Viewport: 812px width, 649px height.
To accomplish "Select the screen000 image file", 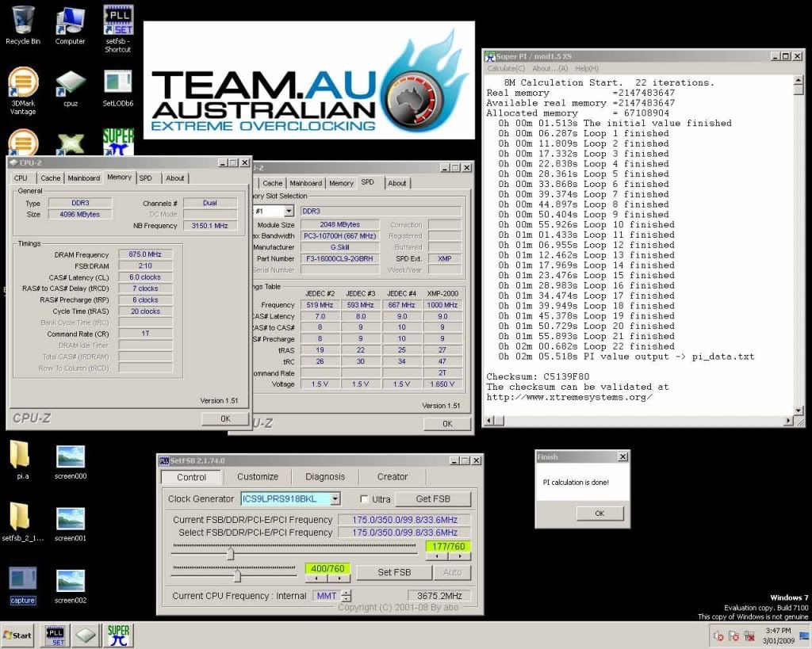I will [71, 460].
